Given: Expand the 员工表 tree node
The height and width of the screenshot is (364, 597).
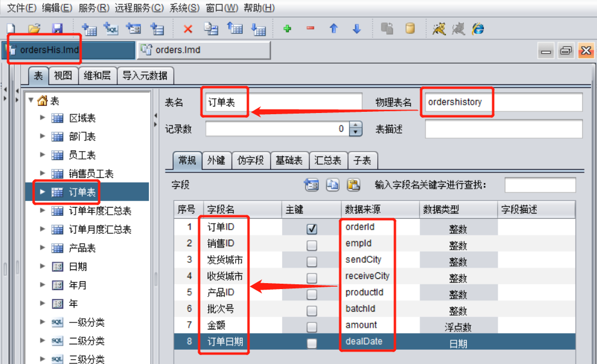Looking at the screenshot, I should pos(43,155).
